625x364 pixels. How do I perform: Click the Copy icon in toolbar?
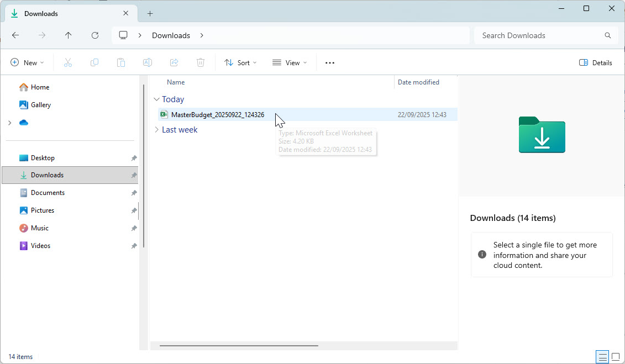[94, 62]
